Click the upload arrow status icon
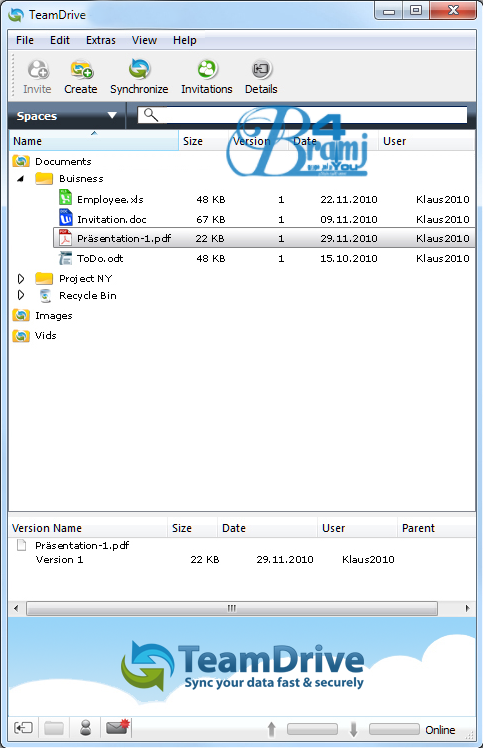This screenshot has width=483, height=748. (x=272, y=729)
